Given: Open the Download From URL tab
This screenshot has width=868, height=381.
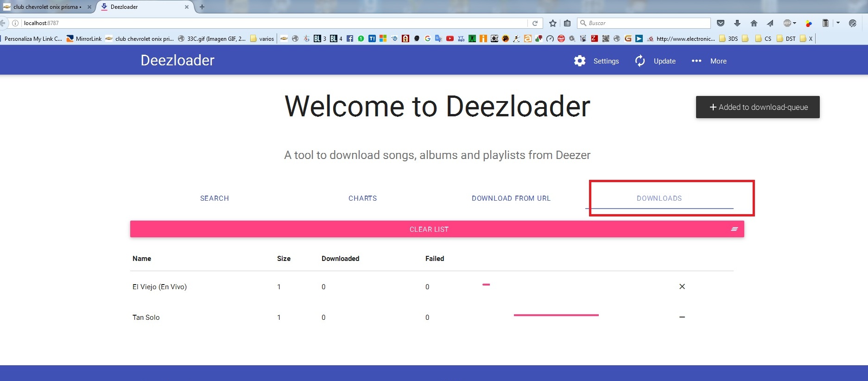Looking at the screenshot, I should (x=511, y=198).
